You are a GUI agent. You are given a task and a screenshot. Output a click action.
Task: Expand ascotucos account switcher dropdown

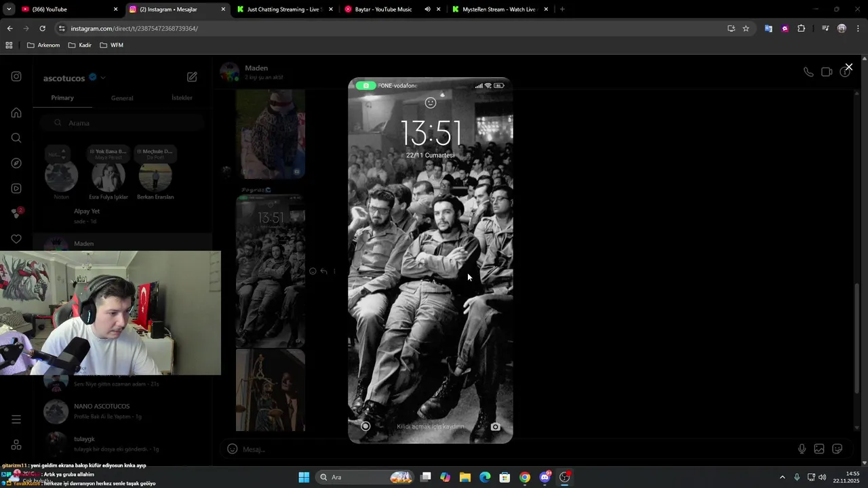[x=103, y=78]
